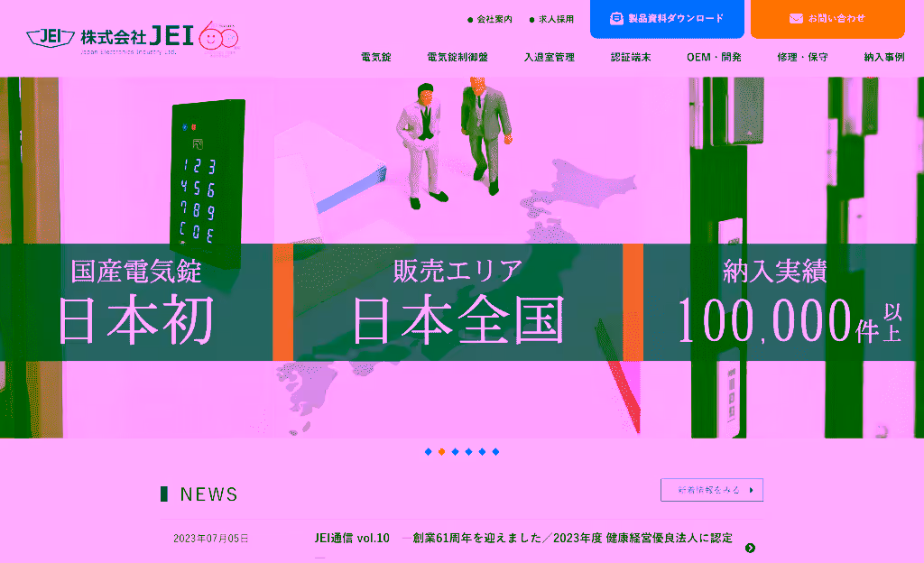Click the envelope icon in the contact button
924x563 pixels.
796,19
